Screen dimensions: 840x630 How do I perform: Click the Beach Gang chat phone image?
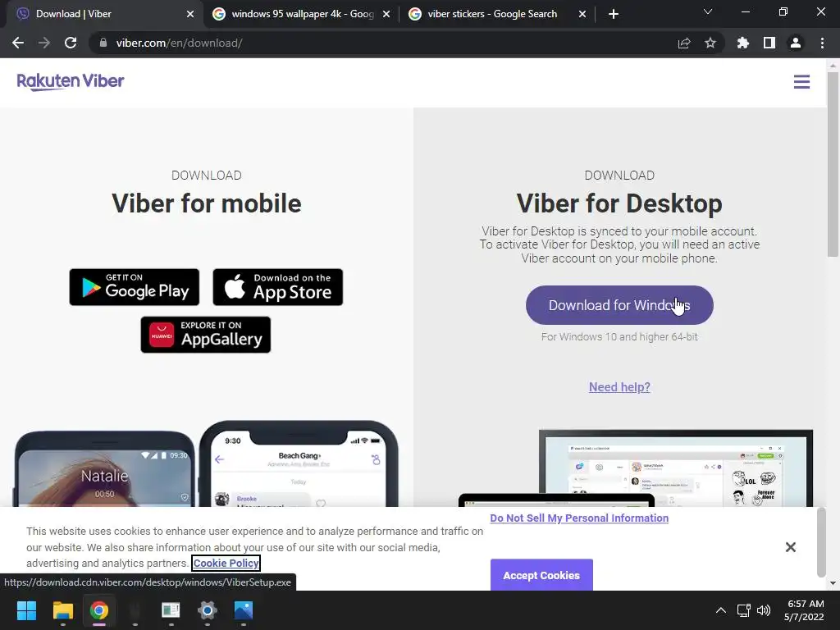(x=299, y=464)
